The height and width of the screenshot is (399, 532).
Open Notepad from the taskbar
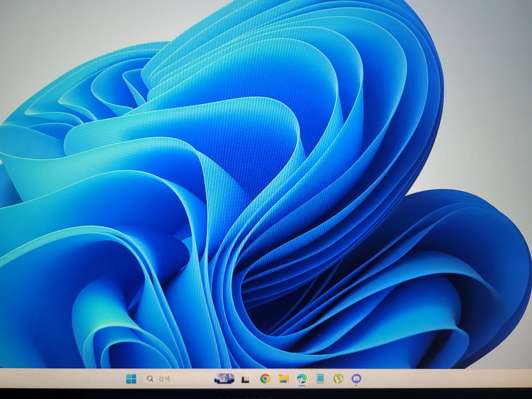click(320, 378)
